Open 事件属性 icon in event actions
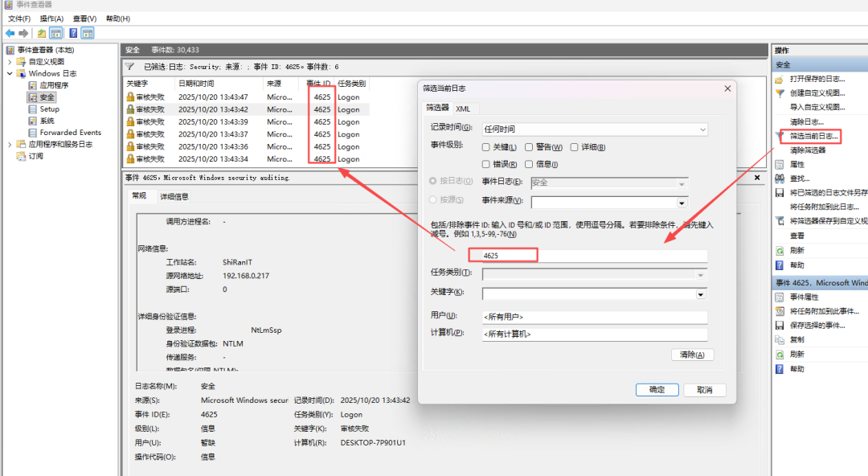 click(780, 297)
